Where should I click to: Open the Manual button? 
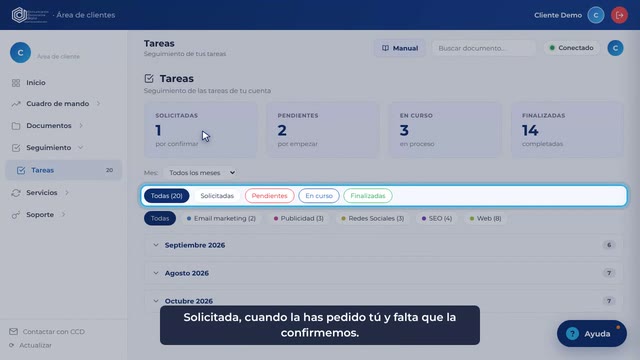(400, 48)
